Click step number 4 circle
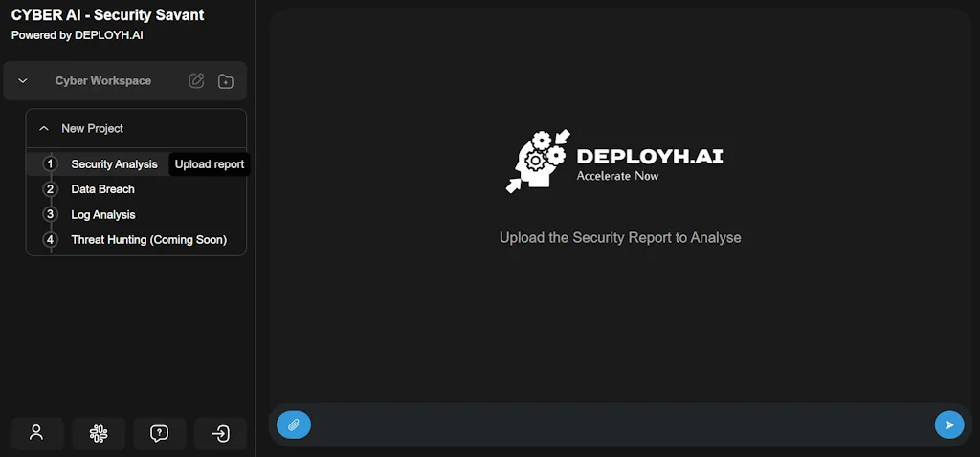The height and width of the screenshot is (457, 980). 51,240
